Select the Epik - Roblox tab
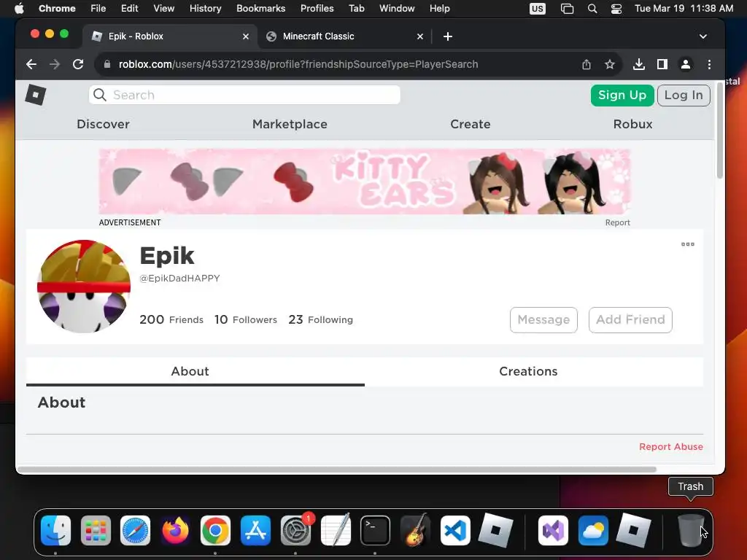This screenshot has width=747, height=560. point(171,36)
